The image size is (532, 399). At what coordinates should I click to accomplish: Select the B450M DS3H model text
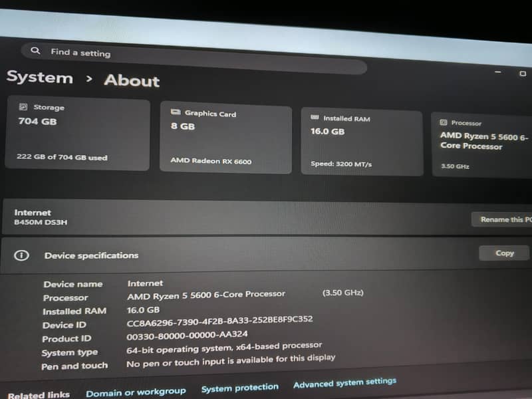(41, 222)
